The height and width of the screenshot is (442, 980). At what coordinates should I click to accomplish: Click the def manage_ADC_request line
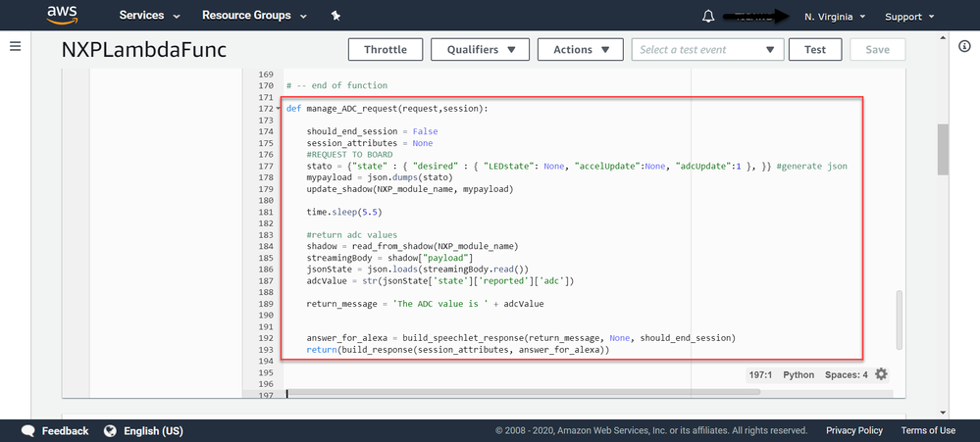387,109
